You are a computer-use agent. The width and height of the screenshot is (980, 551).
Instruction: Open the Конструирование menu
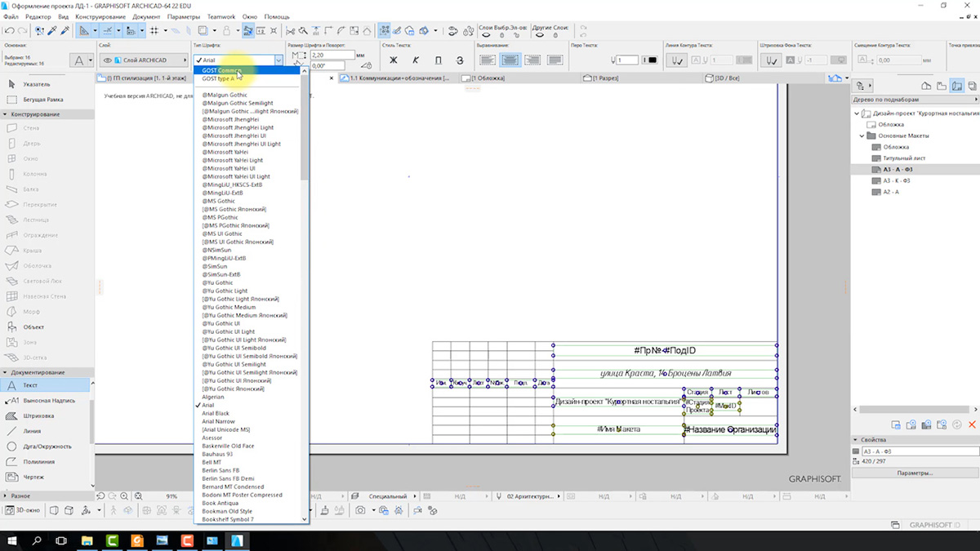[100, 16]
